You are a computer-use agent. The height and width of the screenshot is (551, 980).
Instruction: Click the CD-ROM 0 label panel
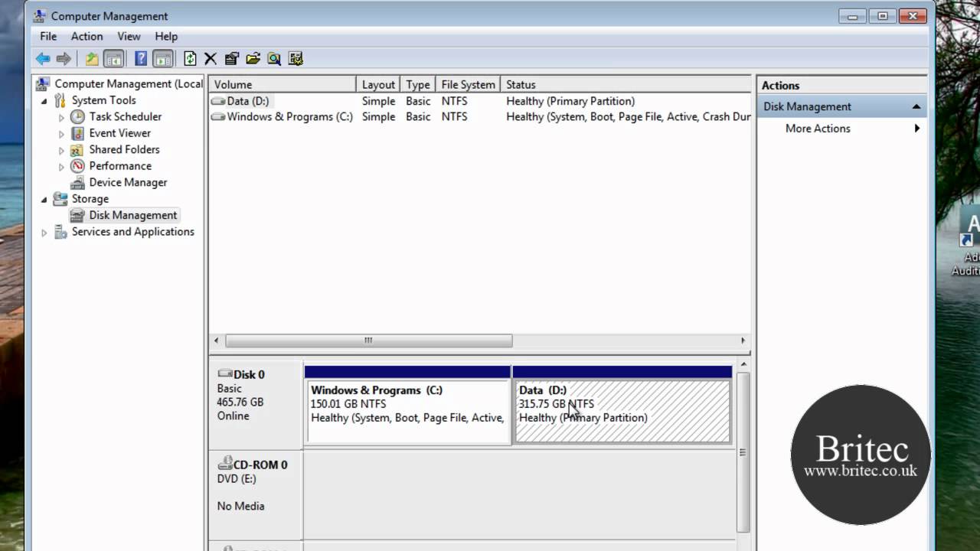pyautogui.click(x=256, y=494)
